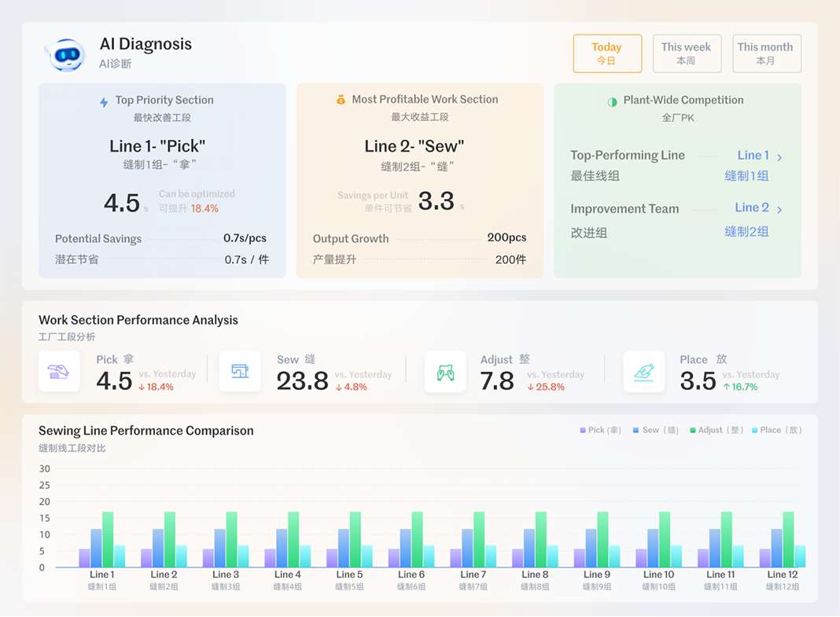The width and height of the screenshot is (840, 617).
Task: Click the Place work section iron icon
Action: [643, 371]
